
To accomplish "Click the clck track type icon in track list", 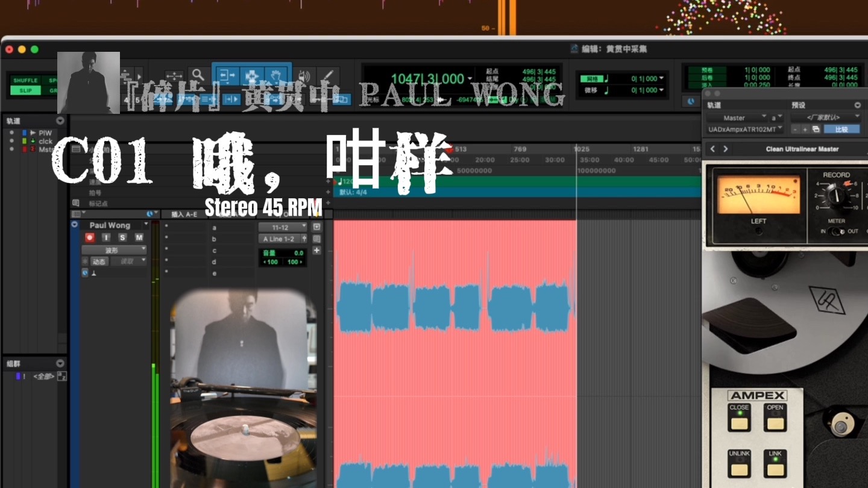I will point(33,142).
